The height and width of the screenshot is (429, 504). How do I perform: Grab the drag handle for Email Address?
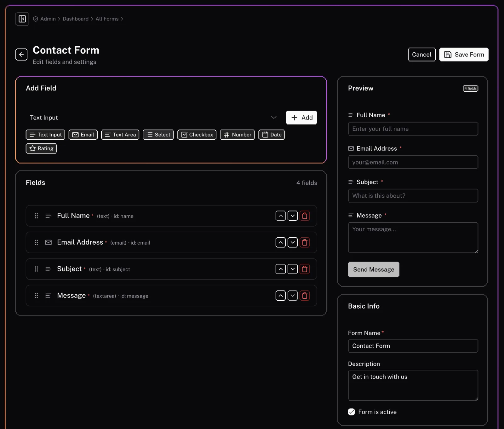36,242
